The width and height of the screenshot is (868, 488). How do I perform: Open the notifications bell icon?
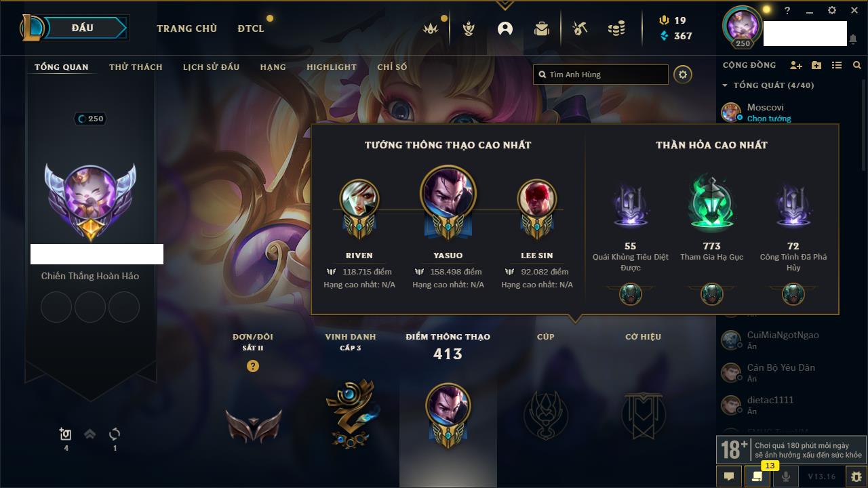click(x=853, y=39)
